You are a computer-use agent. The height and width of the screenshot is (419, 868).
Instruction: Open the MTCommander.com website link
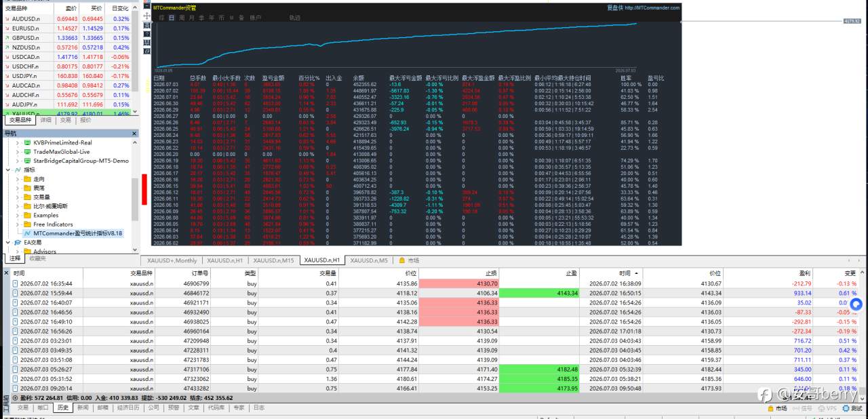652,8
